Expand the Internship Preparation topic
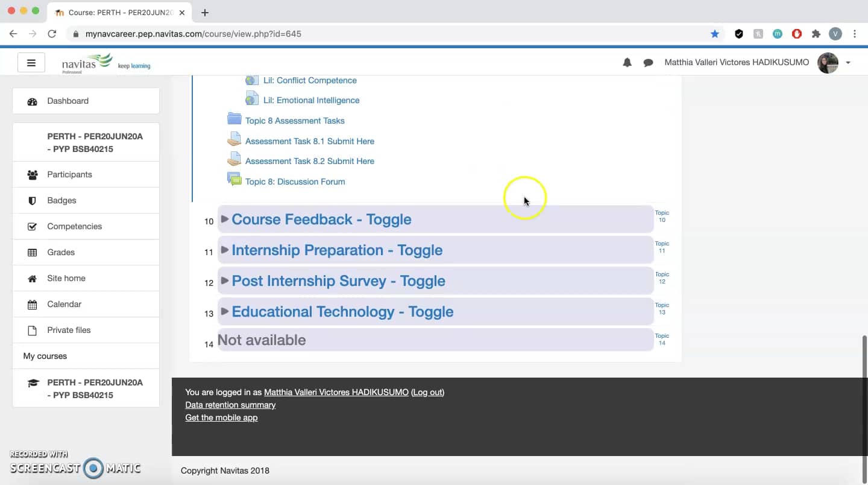Screen dimensions: 868x485 click(336, 250)
